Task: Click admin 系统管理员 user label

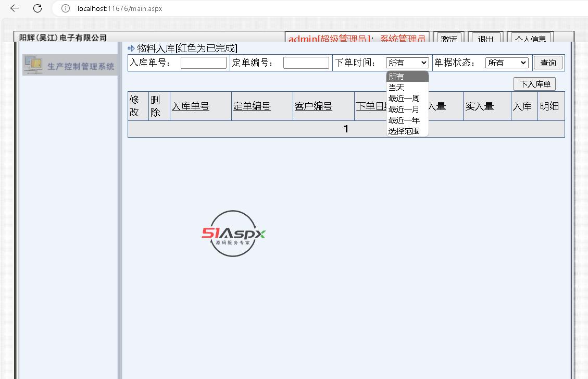Action: pyautogui.click(x=357, y=38)
